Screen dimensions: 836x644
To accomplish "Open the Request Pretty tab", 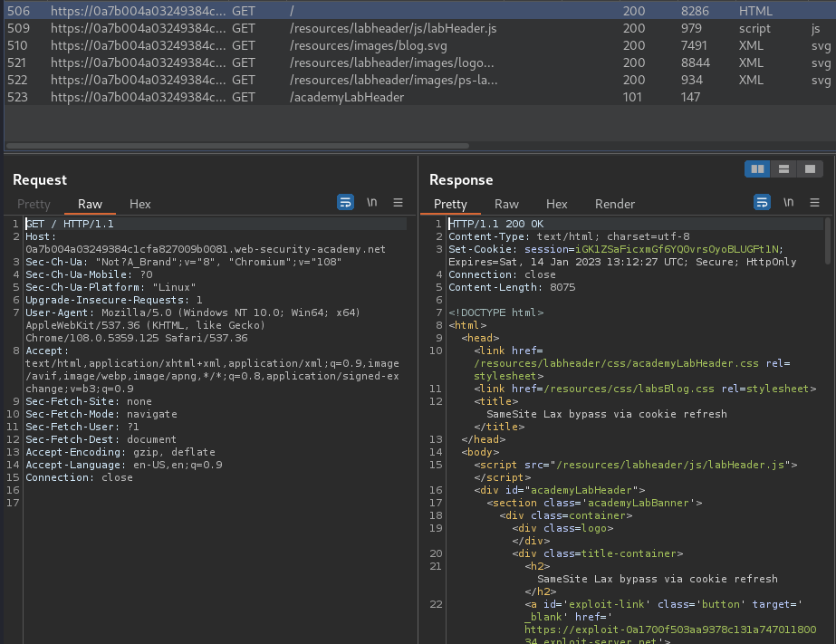I will (x=34, y=204).
